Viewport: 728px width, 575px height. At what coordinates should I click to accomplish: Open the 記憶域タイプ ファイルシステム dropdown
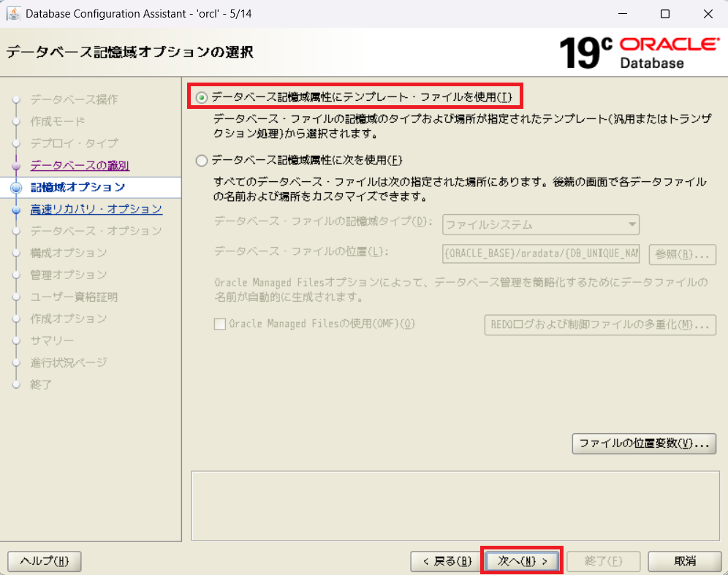(541, 224)
